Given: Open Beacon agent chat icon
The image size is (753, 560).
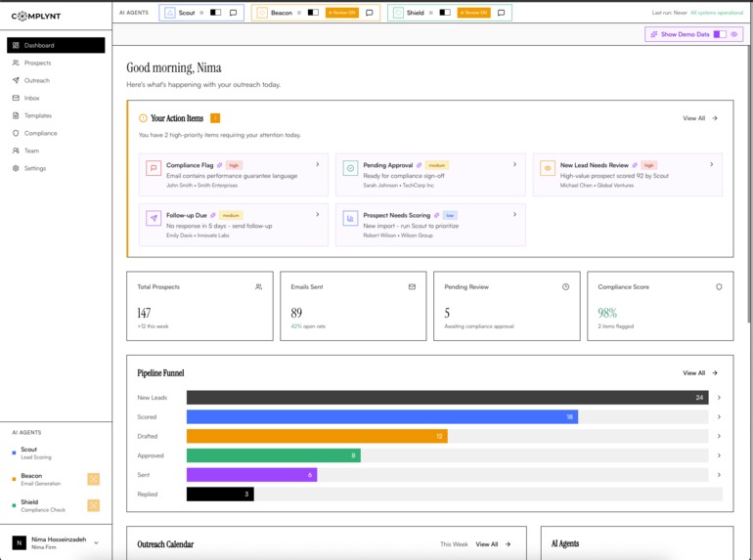Looking at the screenshot, I should pyautogui.click(x=370, y=13).
